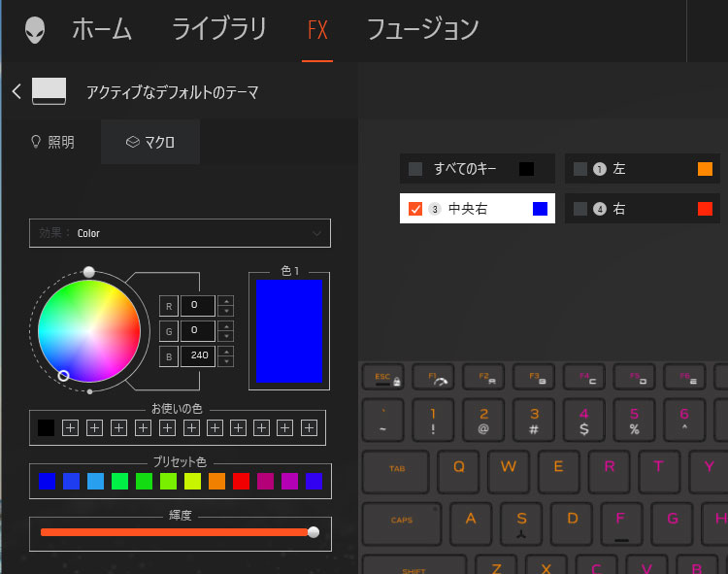Open the 効果 Color effect dropdown

[x=180, y=233]
